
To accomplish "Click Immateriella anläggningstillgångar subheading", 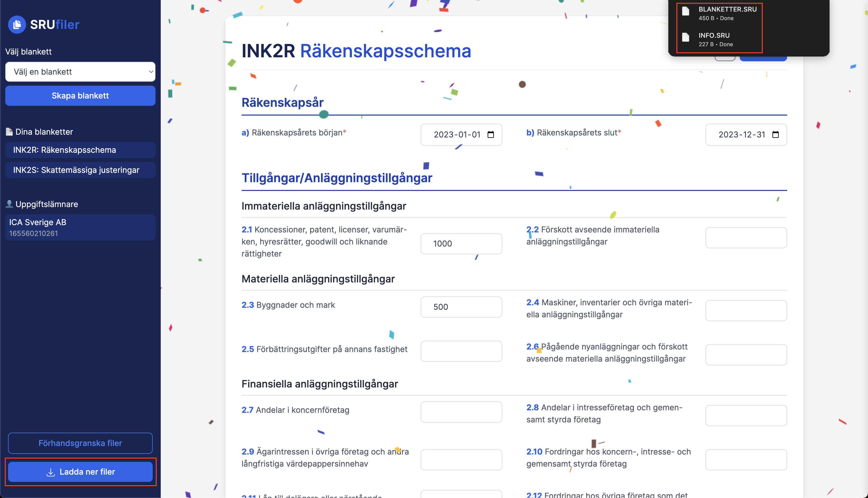I will point(324,206).
